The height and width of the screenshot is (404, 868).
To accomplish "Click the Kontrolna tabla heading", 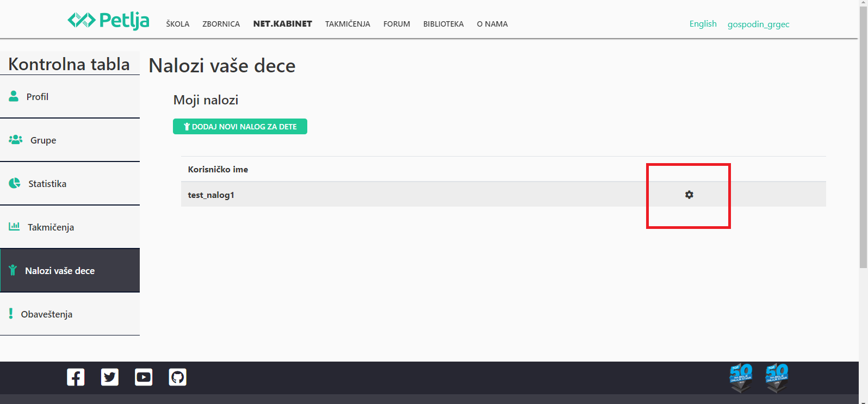I will click(69, 64).
